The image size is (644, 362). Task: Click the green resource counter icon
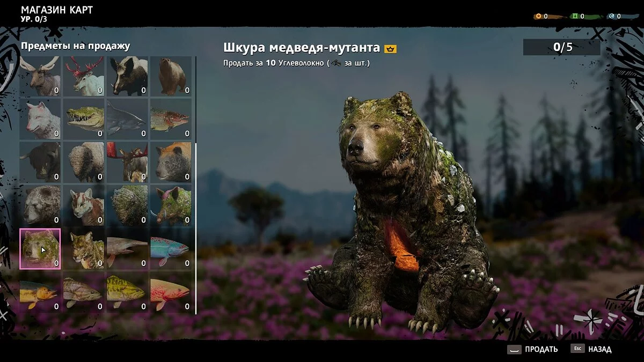coord(574,17)
